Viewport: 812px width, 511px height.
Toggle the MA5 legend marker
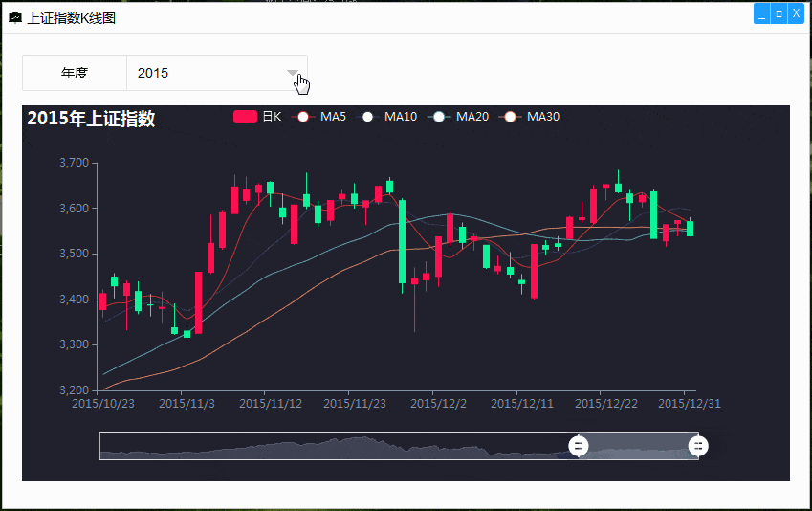303,117
